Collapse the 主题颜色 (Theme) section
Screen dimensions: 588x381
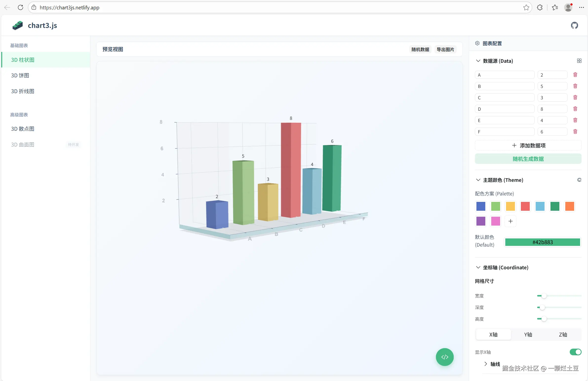(478, 180)
